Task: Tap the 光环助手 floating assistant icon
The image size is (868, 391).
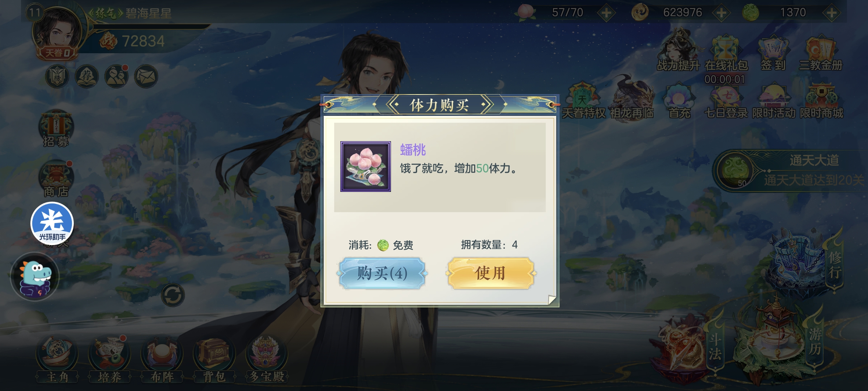Action: (x=52, y=223)
